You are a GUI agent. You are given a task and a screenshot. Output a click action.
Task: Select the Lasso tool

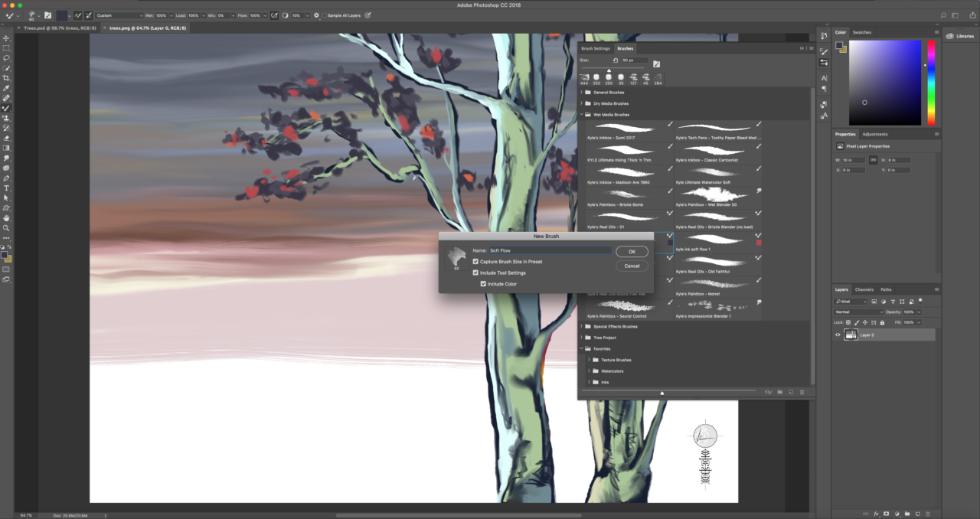coord(6,58)
